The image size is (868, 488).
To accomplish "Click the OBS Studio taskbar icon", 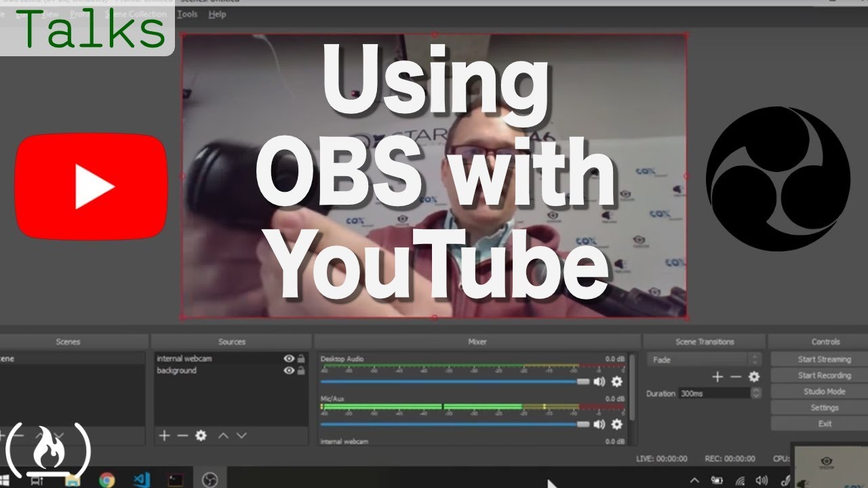I will [210, 480].
